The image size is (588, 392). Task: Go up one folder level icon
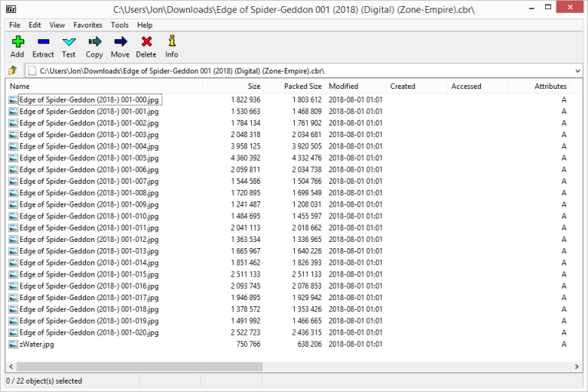tap(13, 70)
